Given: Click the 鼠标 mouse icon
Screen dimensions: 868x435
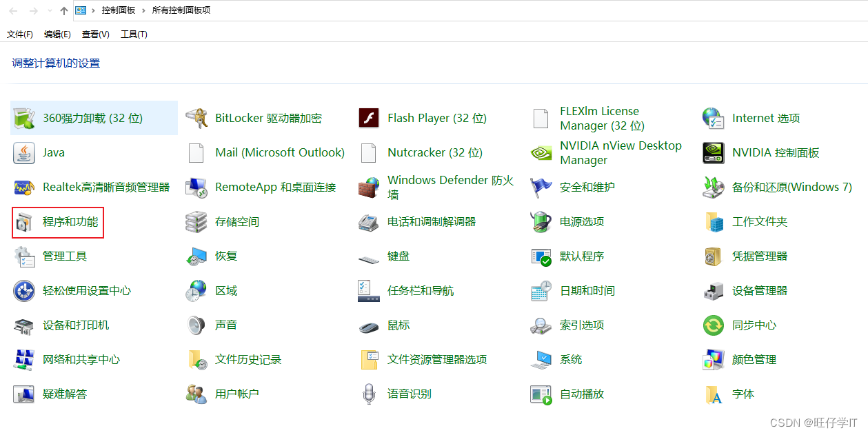Looking at the screenshot, I should 369,326.
